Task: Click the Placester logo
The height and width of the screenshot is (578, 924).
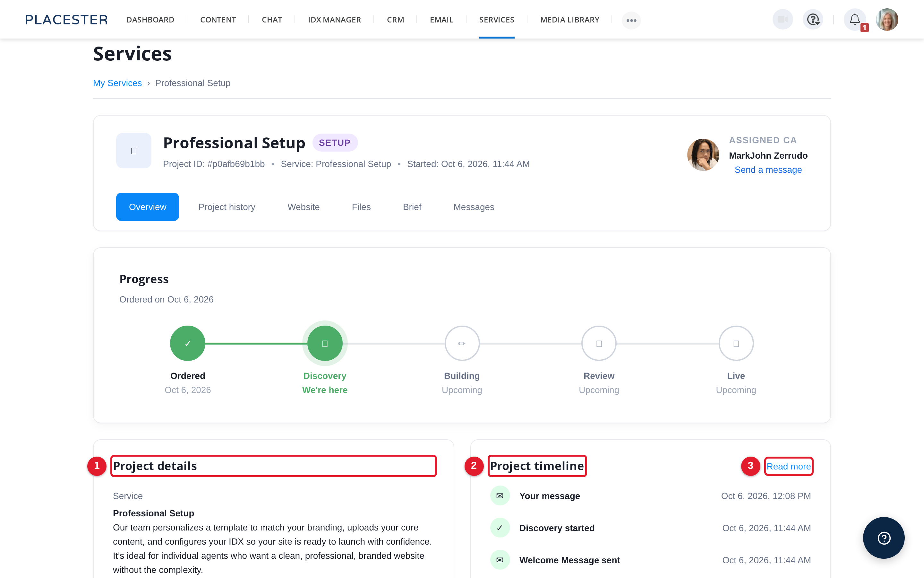Action: tap(66, 20)
